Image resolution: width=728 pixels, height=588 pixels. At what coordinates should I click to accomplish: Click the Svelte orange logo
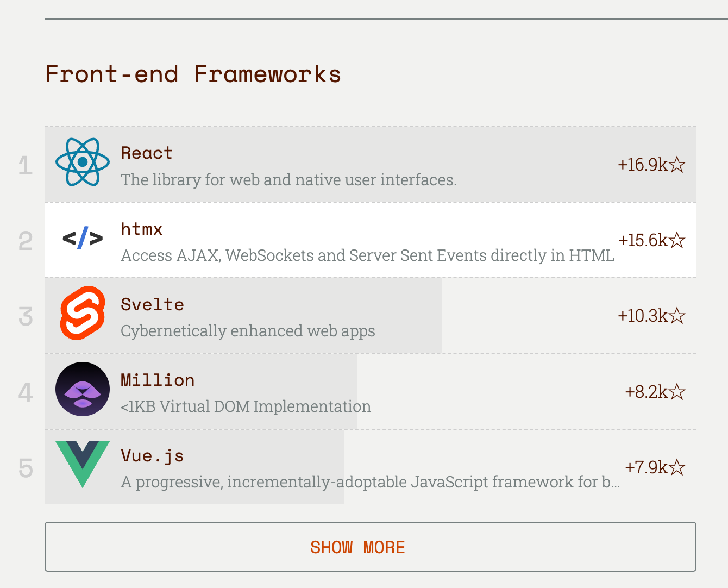[83, 313]
